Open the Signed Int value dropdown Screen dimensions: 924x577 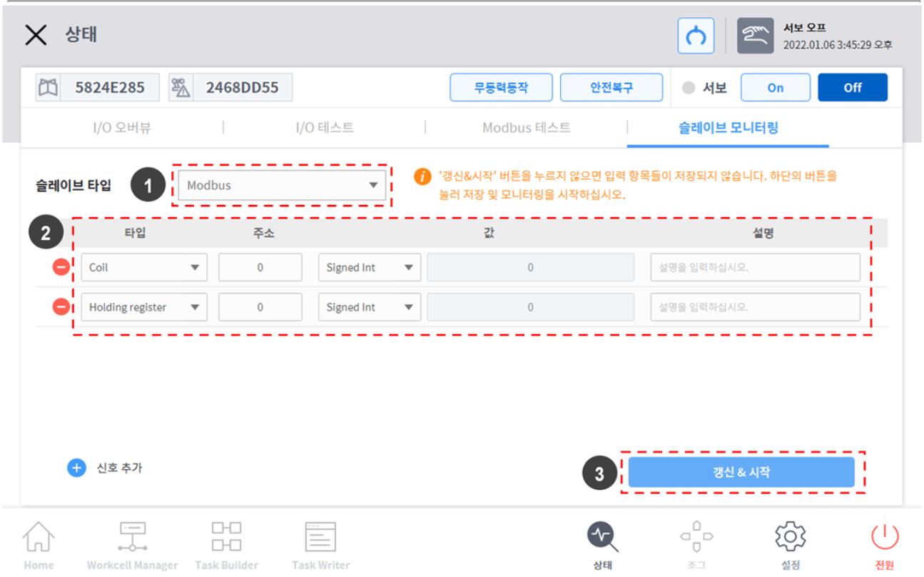(x=369, y=267)
